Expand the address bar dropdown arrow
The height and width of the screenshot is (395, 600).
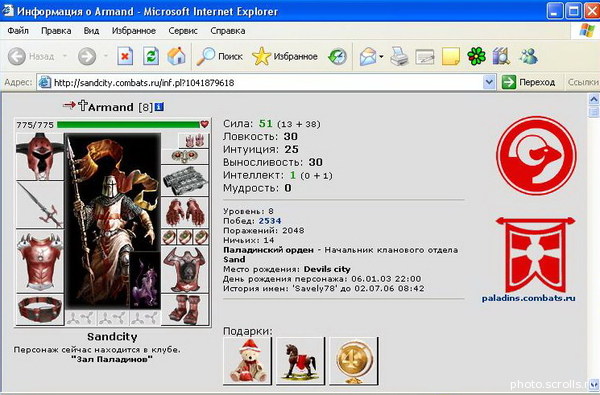(x=489, y=82)
